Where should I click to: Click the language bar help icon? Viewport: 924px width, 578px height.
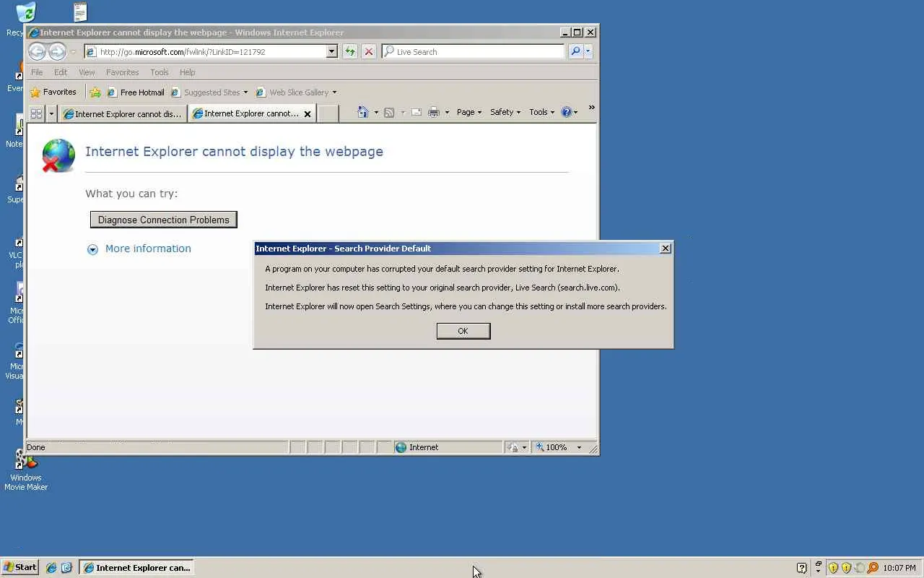point(801,568)
